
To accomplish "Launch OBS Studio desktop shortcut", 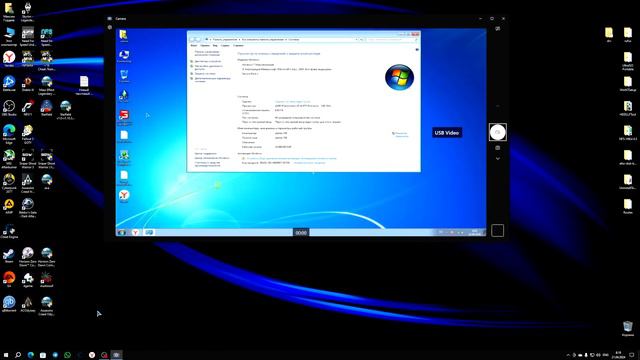I will point(9,108).
